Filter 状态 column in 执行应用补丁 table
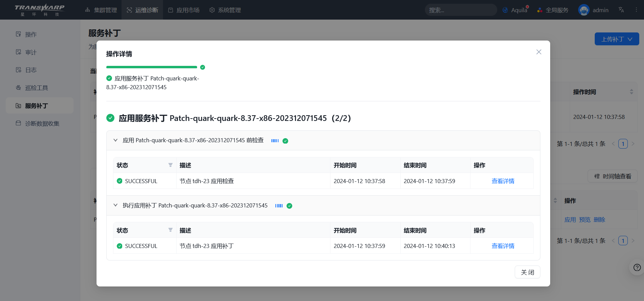The width and height of the screenshot is (644, 301). click(x=170, y=230)
